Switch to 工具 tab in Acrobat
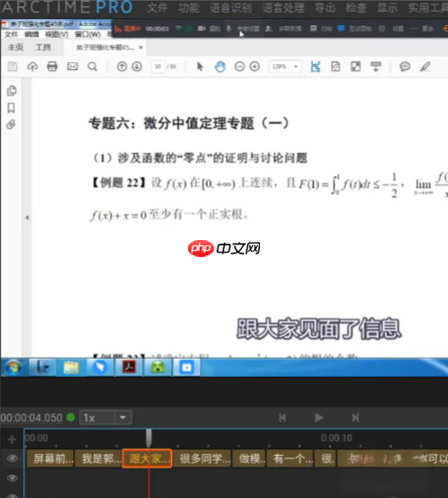This screenshot has height=498, width=448. tap(43, 48)
